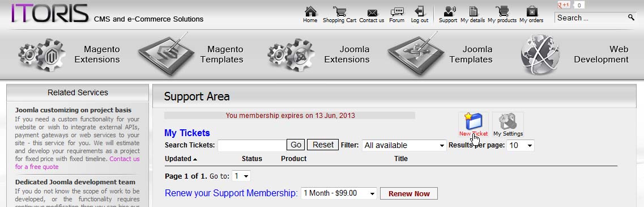Open the Magento Extensions menu item
The image size is (644, 207).
pyautogui.click(x=97, y=54)
